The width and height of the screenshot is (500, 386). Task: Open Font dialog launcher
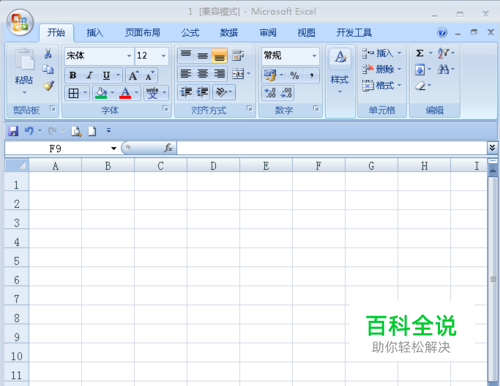pyautogui.click(x=165, y=108)
